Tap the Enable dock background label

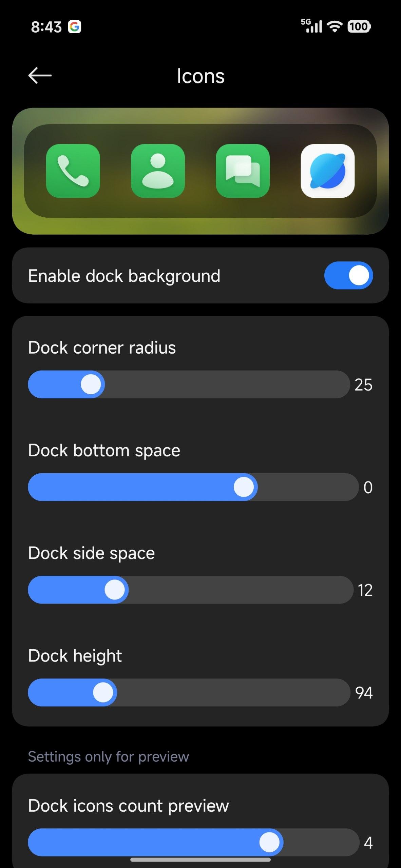tap(124, 276)
